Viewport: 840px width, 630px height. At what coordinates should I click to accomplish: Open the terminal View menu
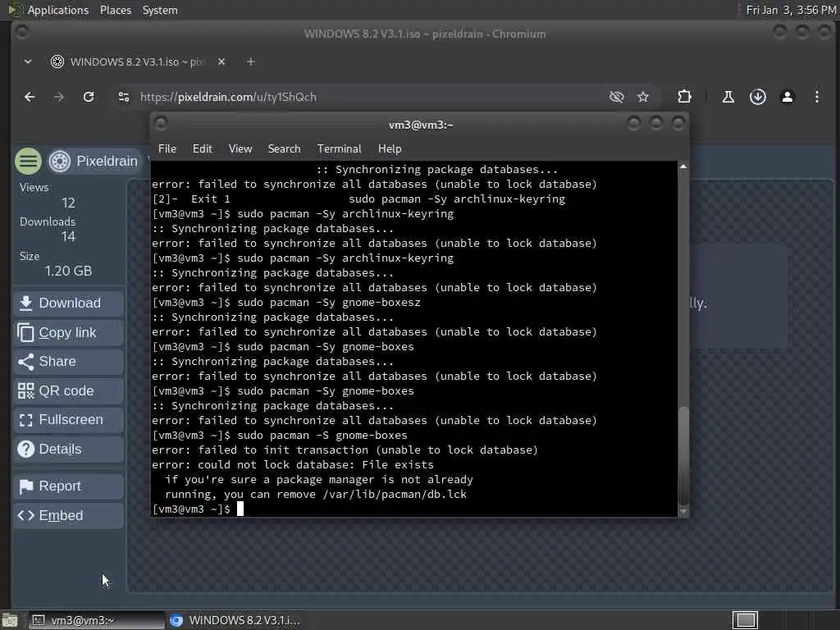coord(240,148)
